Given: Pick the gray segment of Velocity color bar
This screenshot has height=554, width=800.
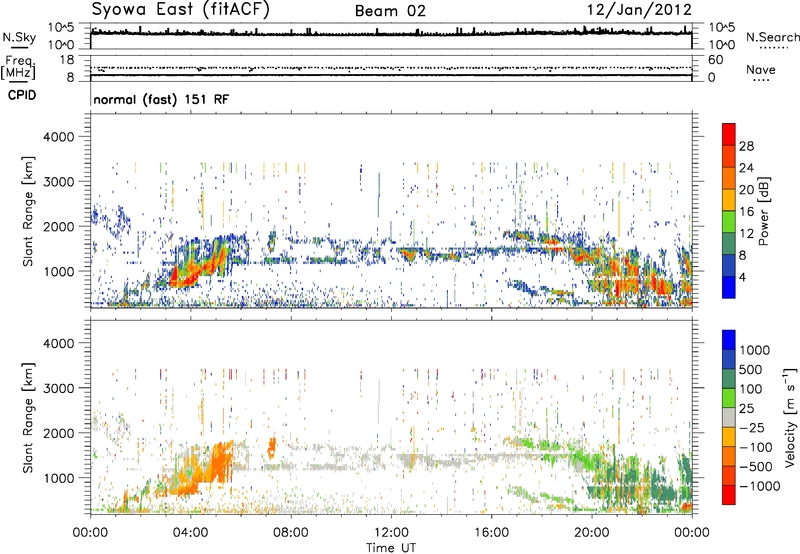Looking at the screenshot, I should (x=729, y=417).
